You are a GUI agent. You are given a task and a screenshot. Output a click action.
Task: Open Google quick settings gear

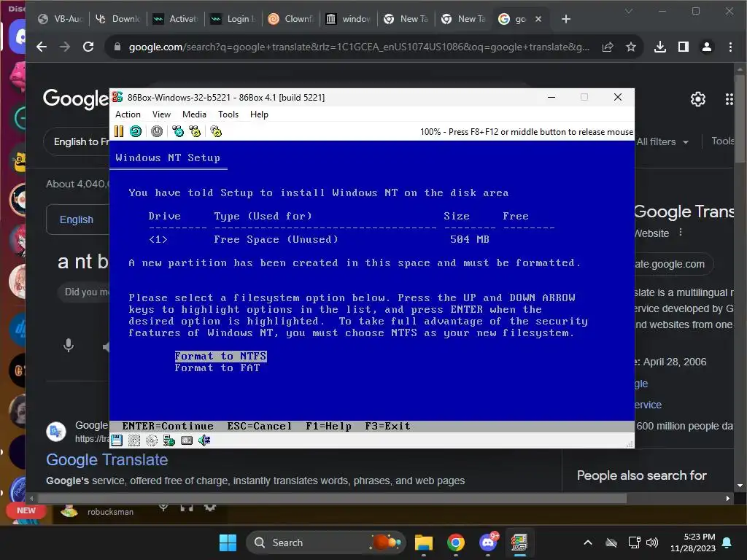tap(698, 99)
